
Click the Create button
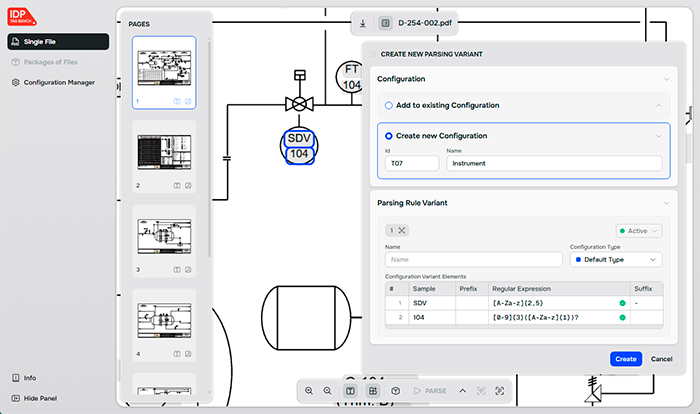[x=625, y=359]
